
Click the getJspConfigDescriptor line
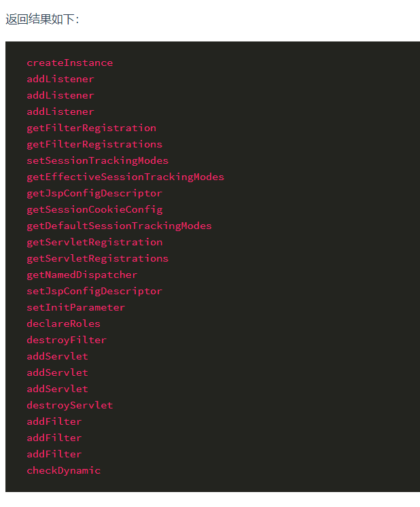[x=94, y=194]
